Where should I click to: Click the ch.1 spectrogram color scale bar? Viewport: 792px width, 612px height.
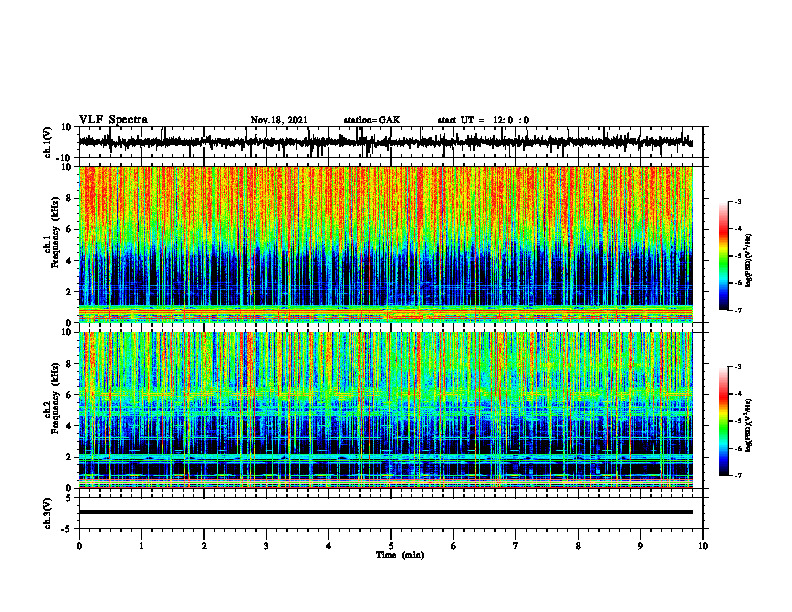(724, 256)
